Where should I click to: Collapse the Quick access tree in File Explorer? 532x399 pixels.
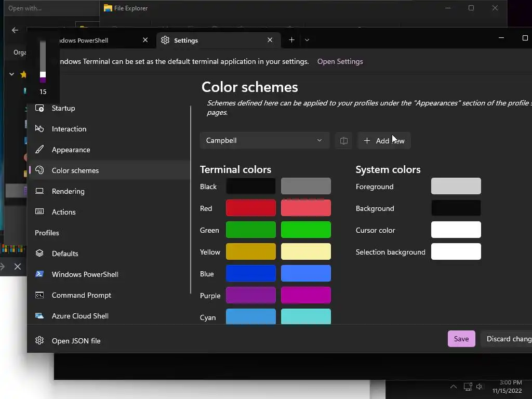pos(11,74)
